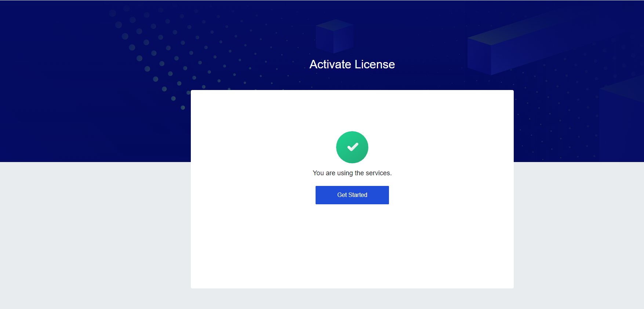
Task: Click the word 'License' in the title
Action: (375, 64)
